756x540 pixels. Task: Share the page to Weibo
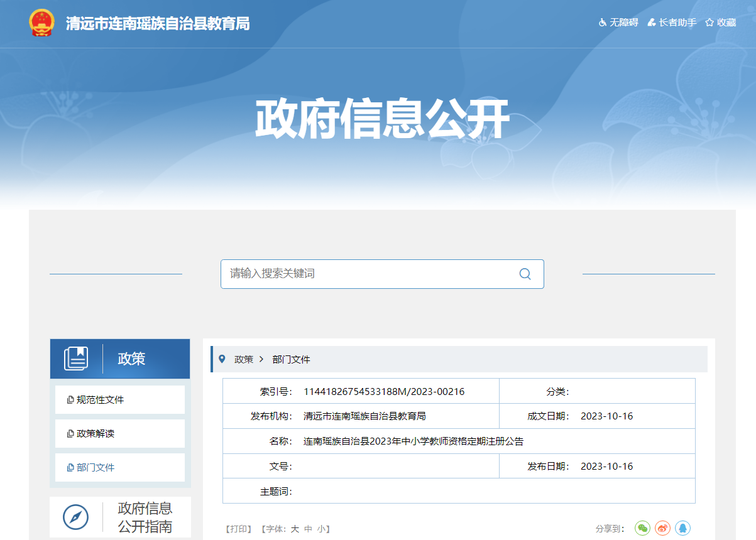click(x=662, y=528)
